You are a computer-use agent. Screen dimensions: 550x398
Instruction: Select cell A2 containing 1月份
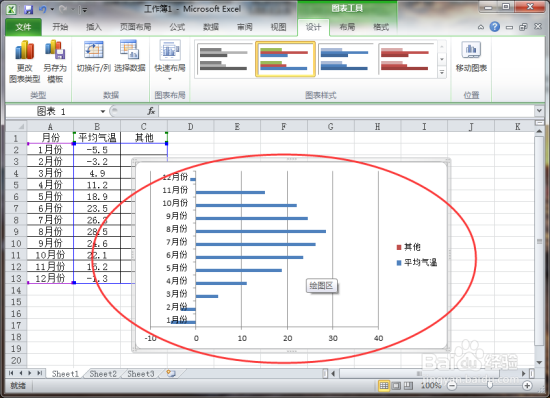pos(50,150)
